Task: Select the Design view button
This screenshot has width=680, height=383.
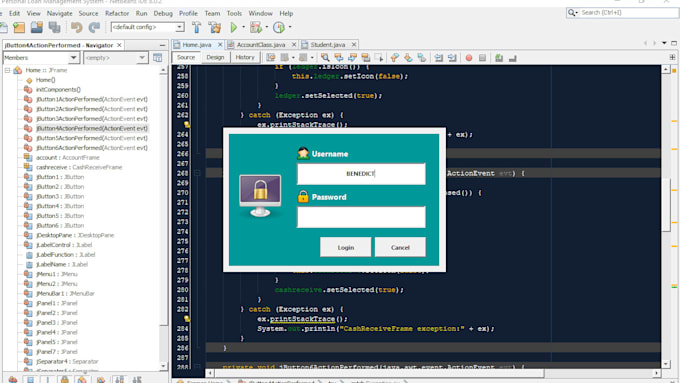Action: [215, 57]
